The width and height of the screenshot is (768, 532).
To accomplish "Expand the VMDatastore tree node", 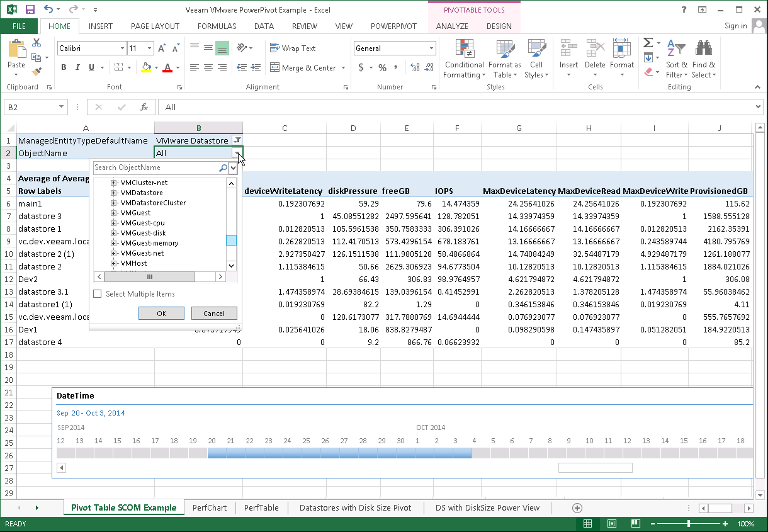I will tap(114, 193).
